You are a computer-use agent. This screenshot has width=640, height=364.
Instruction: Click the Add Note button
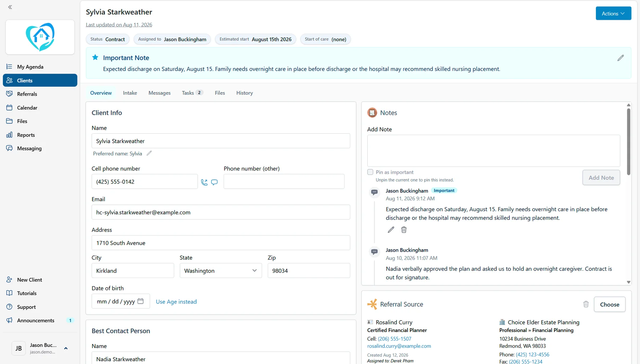(x=601, y=178)
